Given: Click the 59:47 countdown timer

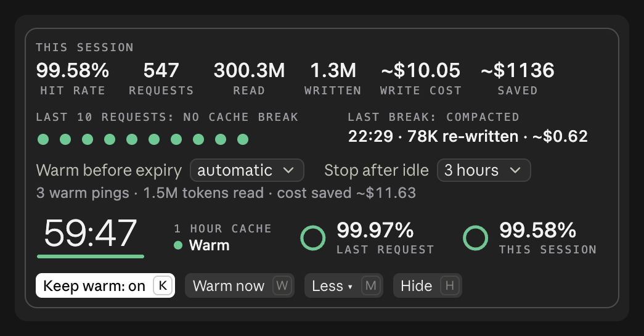Looking at the screenshot, I should tap(91, 233).
